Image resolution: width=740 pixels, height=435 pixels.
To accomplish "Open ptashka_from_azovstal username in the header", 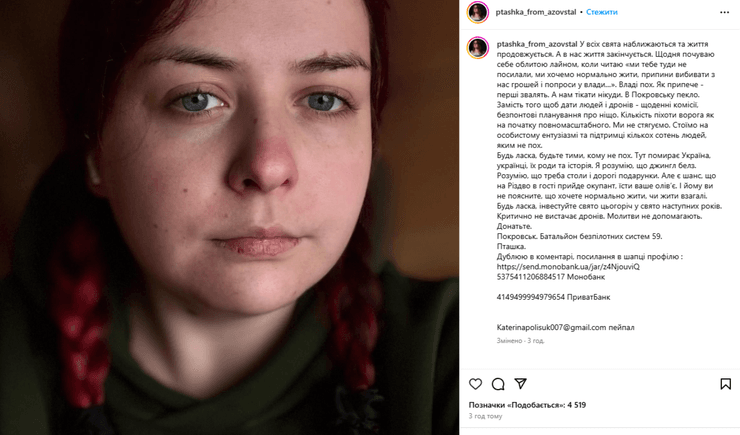I will [x=536, y=12].
